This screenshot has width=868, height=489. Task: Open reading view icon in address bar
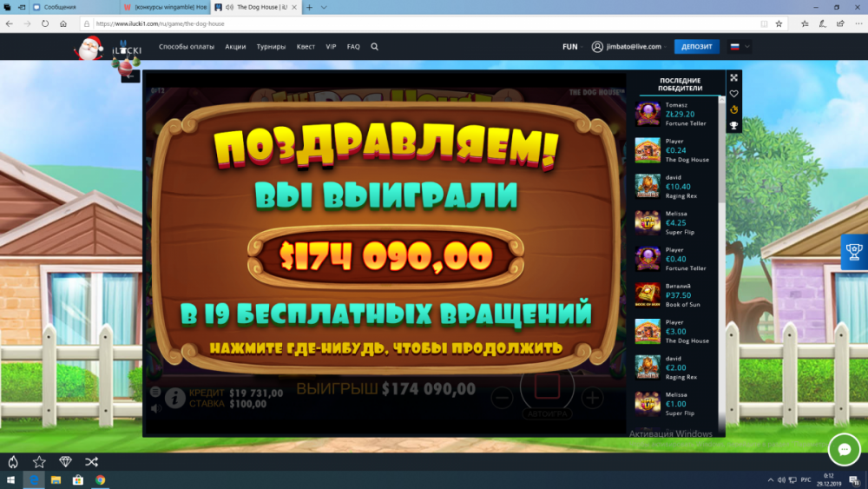[x=764, y=23]
